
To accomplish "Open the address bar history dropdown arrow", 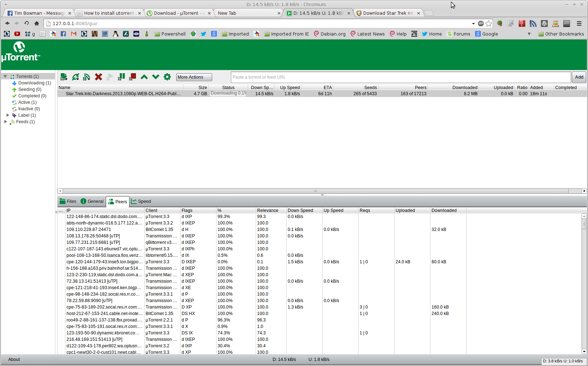I will tap(473, 23).
